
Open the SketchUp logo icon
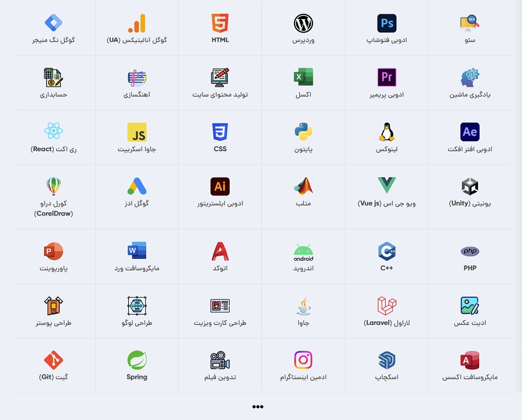tap(386, 360)
